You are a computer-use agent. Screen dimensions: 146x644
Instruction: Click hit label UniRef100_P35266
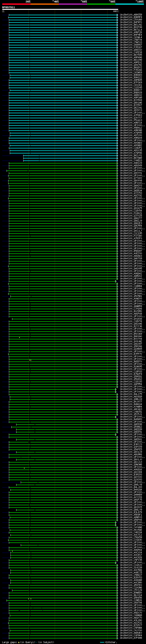coord(131,70)
